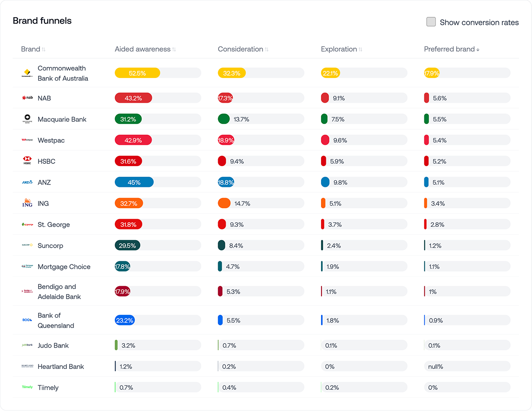Click the Suncorp logo icon
Viewport: 532px width, 415px height.
(27, 245)
